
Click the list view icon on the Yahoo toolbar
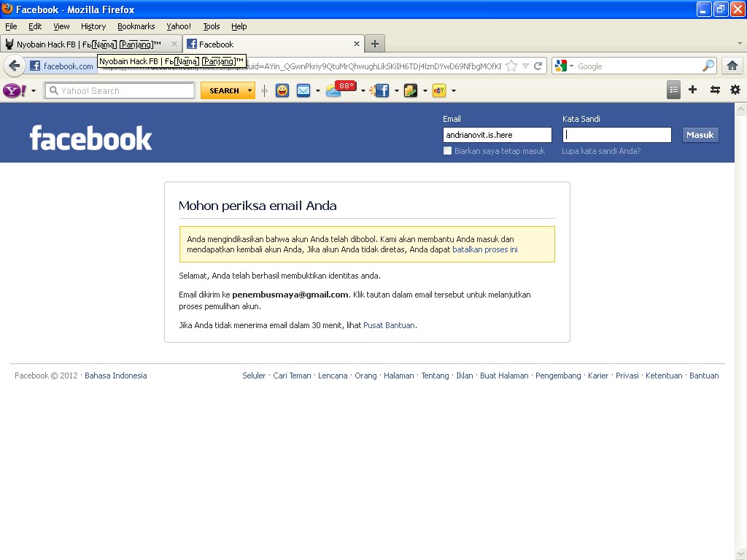tap(673, 90)
